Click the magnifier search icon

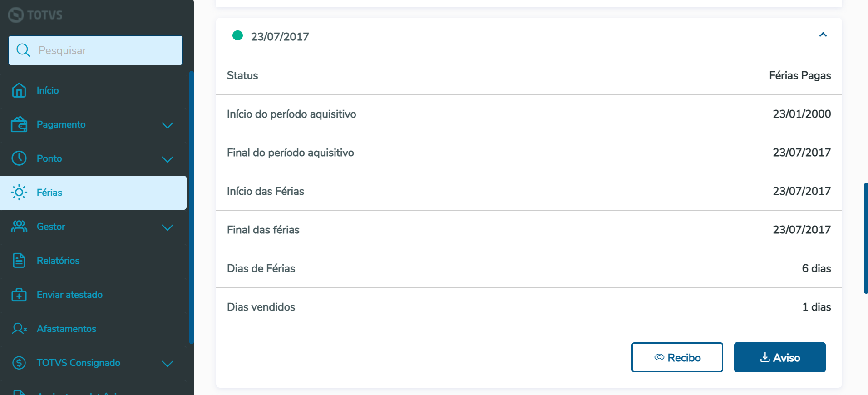(x=23, y=50)
